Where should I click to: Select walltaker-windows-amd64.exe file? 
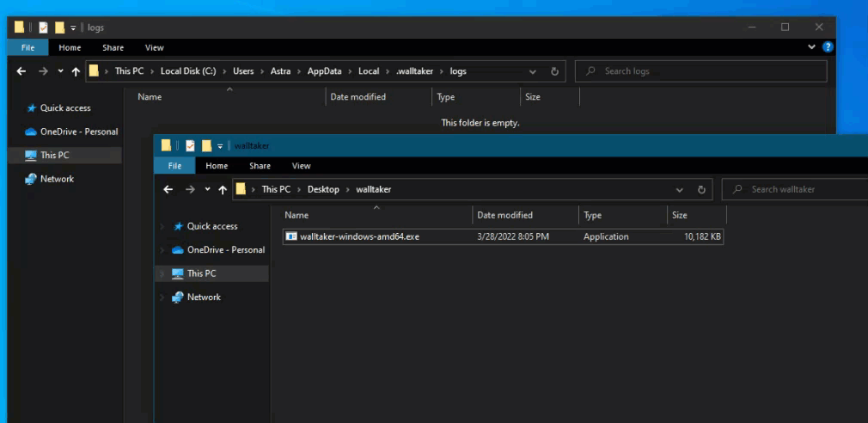[503, 236]
